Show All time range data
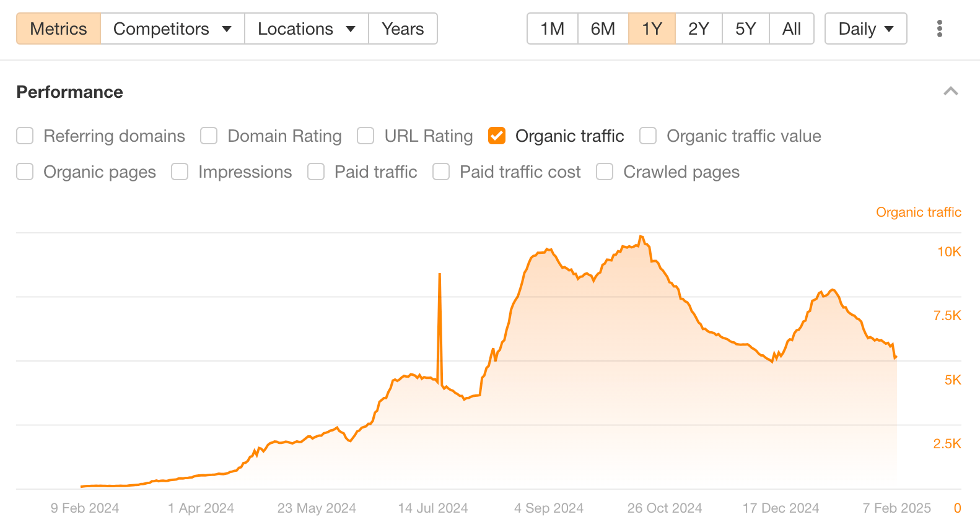 point(791,28)
